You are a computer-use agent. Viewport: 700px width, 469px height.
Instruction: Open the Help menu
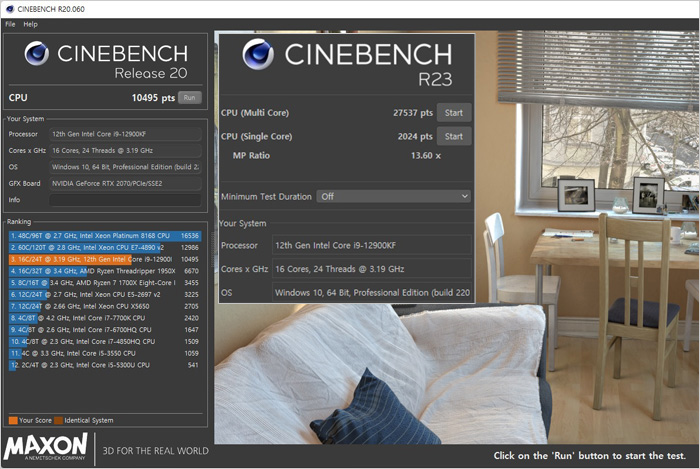[x=30, y=24]
